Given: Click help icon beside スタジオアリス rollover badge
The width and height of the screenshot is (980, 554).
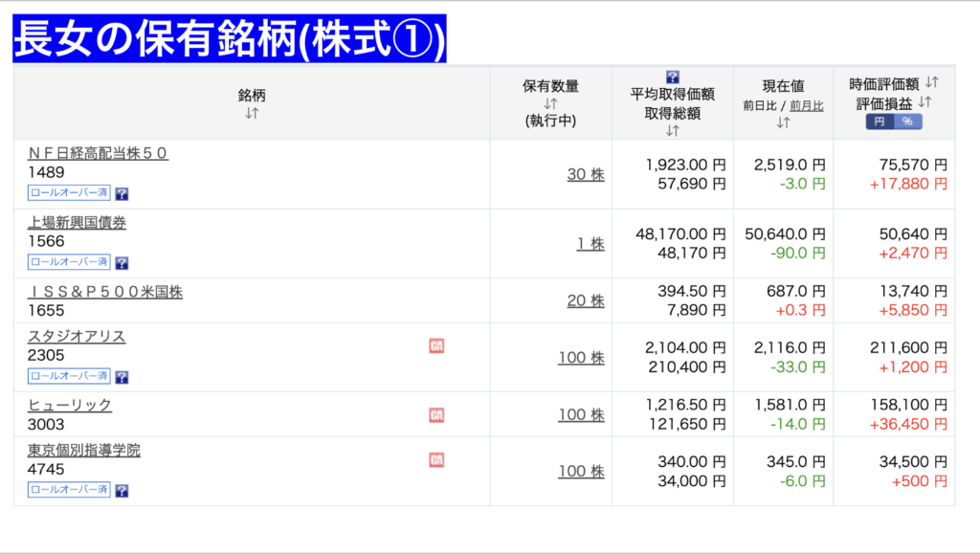Looking at the screenshot, I should click(x=122, y=376).
